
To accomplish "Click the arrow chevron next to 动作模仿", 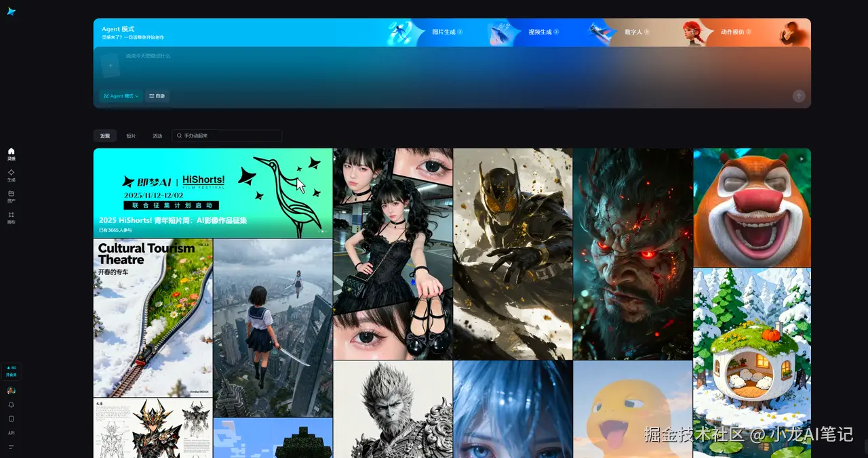I will (749, 32).
